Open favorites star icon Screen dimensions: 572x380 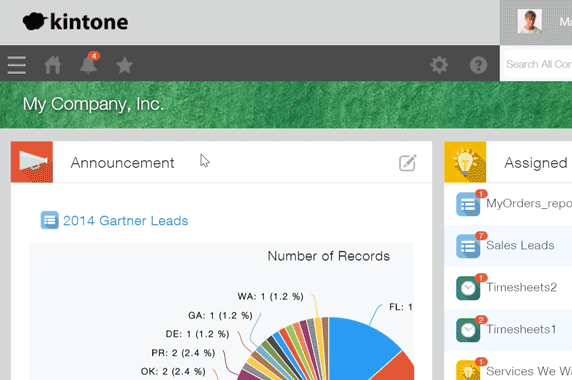[124, 65]
